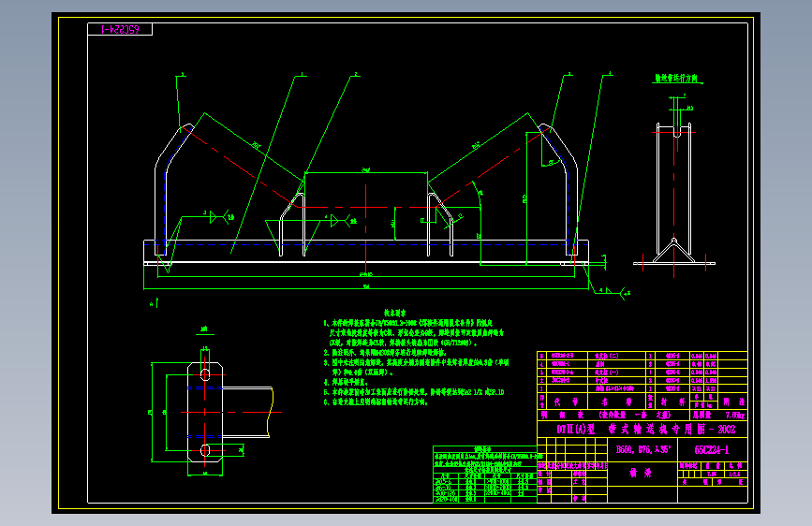Image resolution: width=812 pixels, height=526 pixels.
Task: Click the '技术要求' heading above the notes
Action: [x=394, y=313]
